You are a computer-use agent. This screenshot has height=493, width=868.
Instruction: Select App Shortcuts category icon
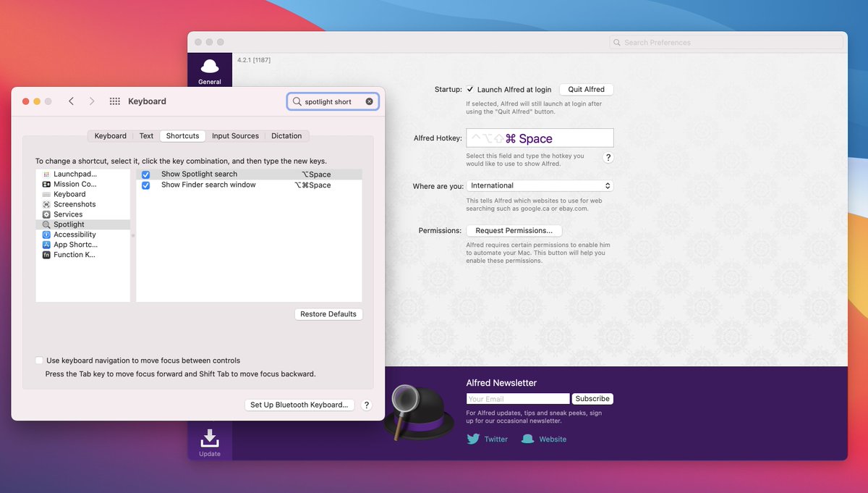pos(46,245)
